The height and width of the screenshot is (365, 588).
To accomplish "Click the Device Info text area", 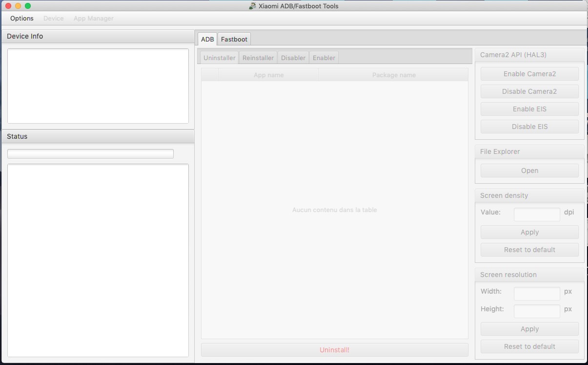I will pos(98,86).
